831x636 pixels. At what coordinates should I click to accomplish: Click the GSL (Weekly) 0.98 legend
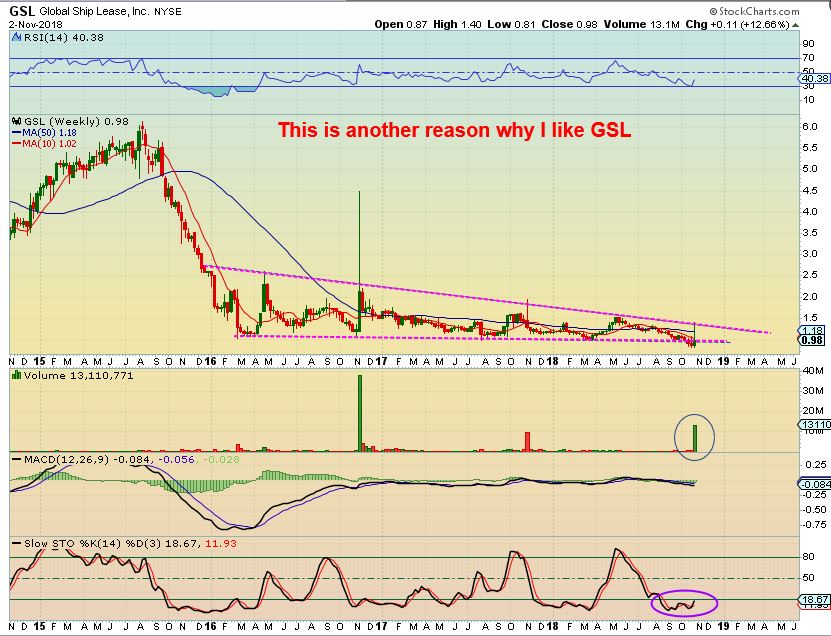(76, 121)
